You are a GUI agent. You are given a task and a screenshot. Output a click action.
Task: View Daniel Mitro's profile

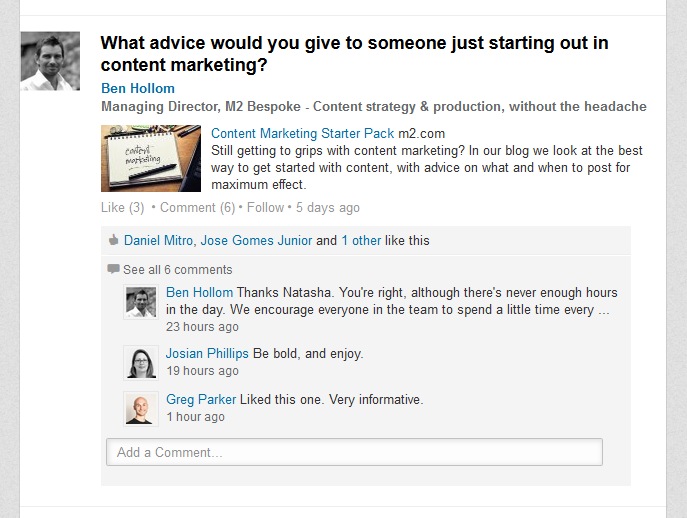tap(160, 241)
